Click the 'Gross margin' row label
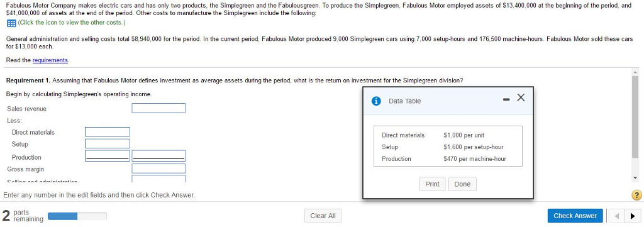The image size is (644, 227). click(x=25, y=169)
